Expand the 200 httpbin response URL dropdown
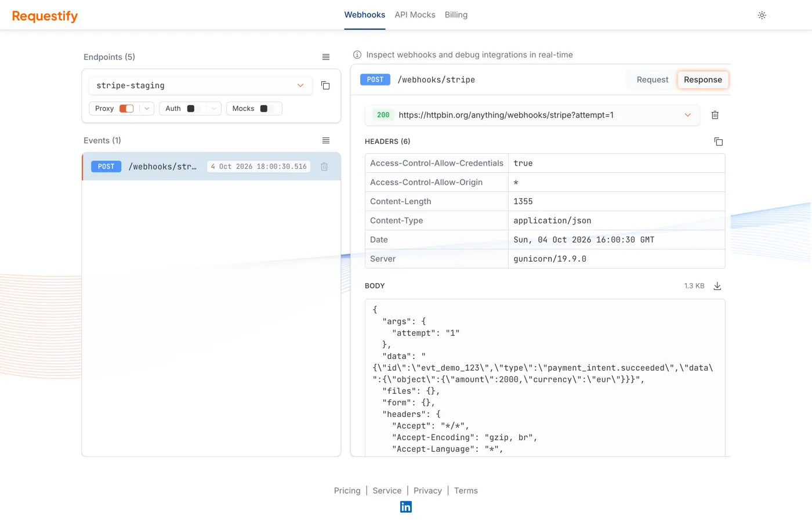Screen dimensions: 812x522 [x=688, y=115]
